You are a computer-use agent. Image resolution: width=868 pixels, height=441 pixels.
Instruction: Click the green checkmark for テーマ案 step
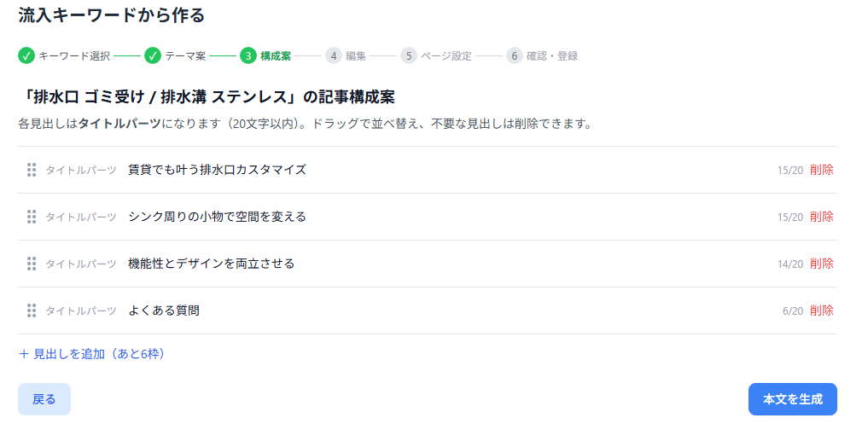[x=152, y=56]
